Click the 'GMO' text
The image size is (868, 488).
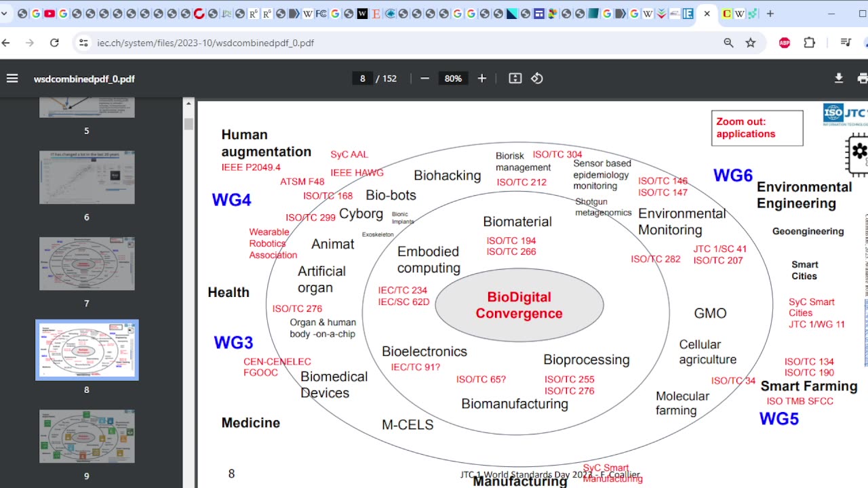point(710,314)
